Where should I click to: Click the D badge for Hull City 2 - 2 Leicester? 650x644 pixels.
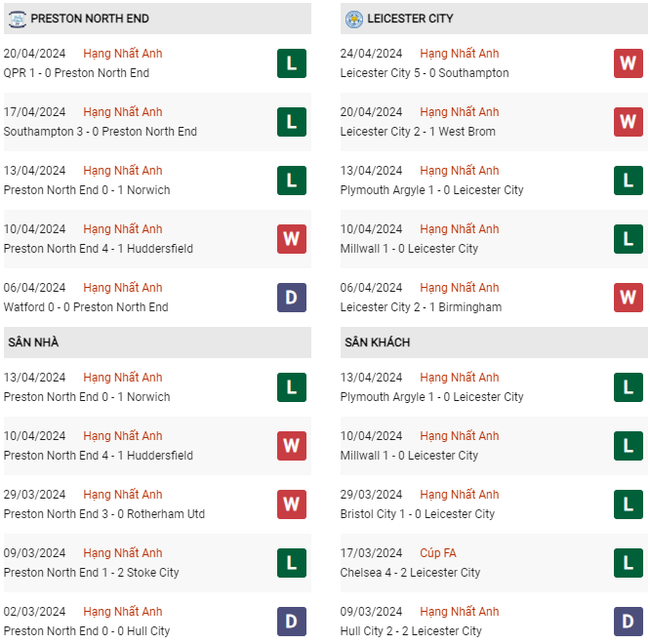628,622
